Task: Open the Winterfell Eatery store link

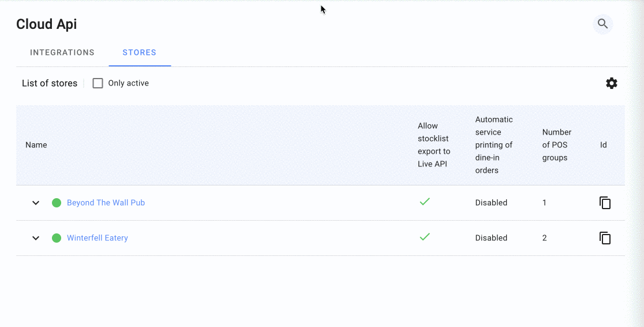Action: point(98,238)
